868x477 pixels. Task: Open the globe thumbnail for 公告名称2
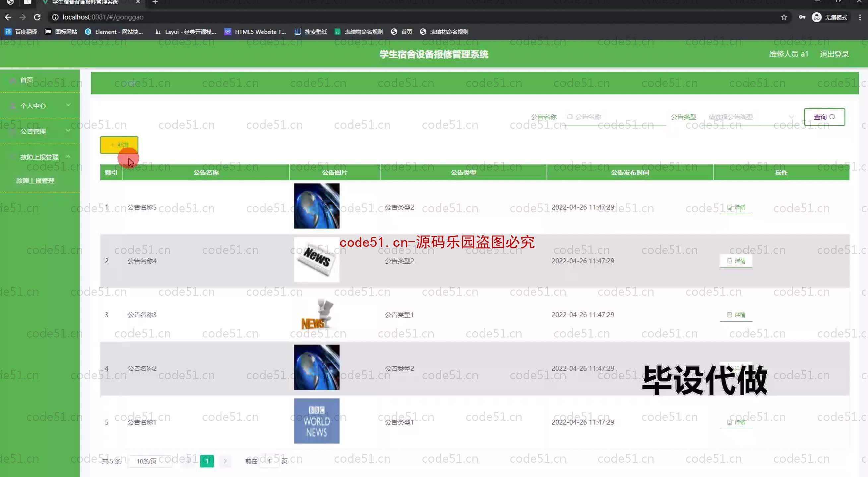(317, 367)
